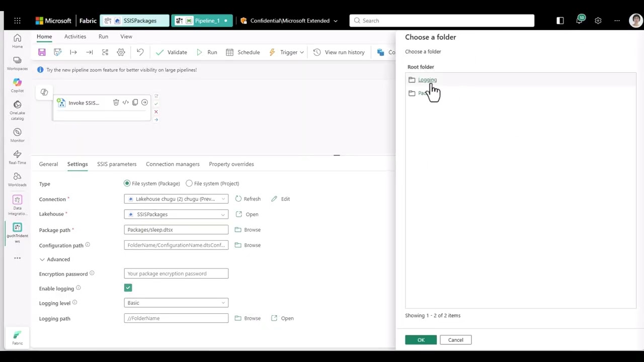This screenshot has width=644, height=362.
Task: Browse for the Configuration path
Action: pyautogui.click(x=248, y=245)
